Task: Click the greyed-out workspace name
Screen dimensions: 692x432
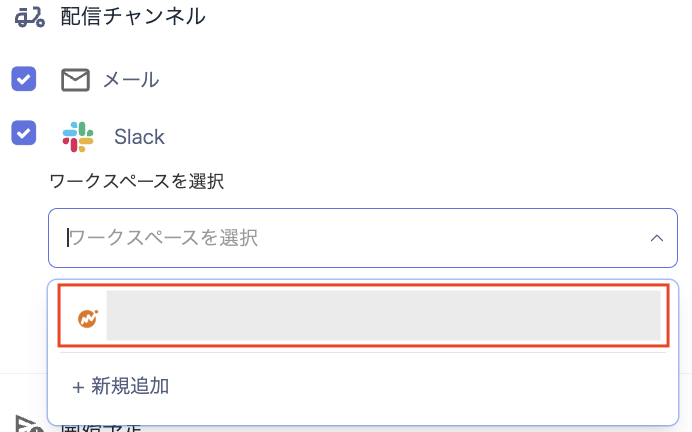Action: point(383,317)
